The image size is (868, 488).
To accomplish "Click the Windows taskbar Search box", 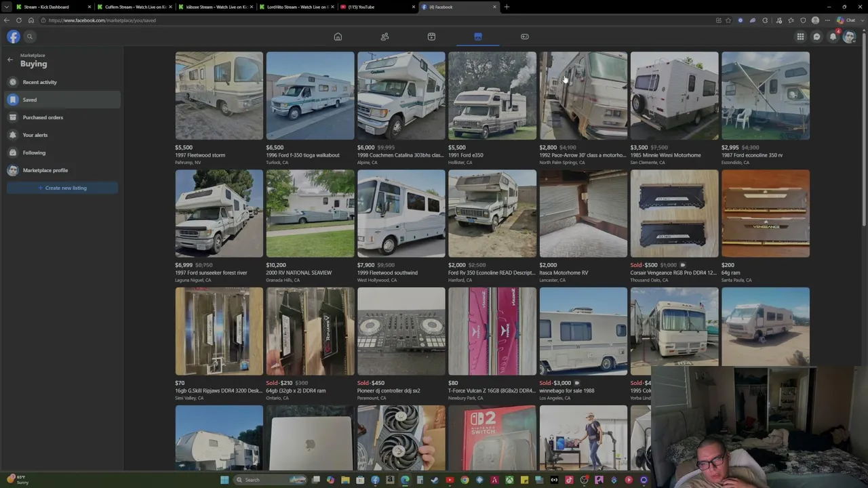I will [x=271, y=480].
